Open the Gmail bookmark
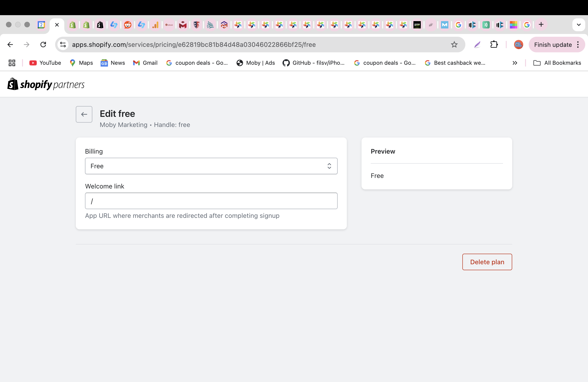Viewport: 588px width, 382px height. (x=145, y=63)
